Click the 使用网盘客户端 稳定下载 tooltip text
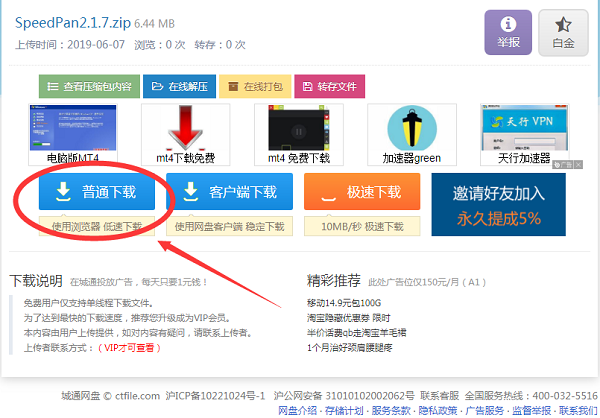The height and width of the screenshot is (418, 600). pos(230,226)
